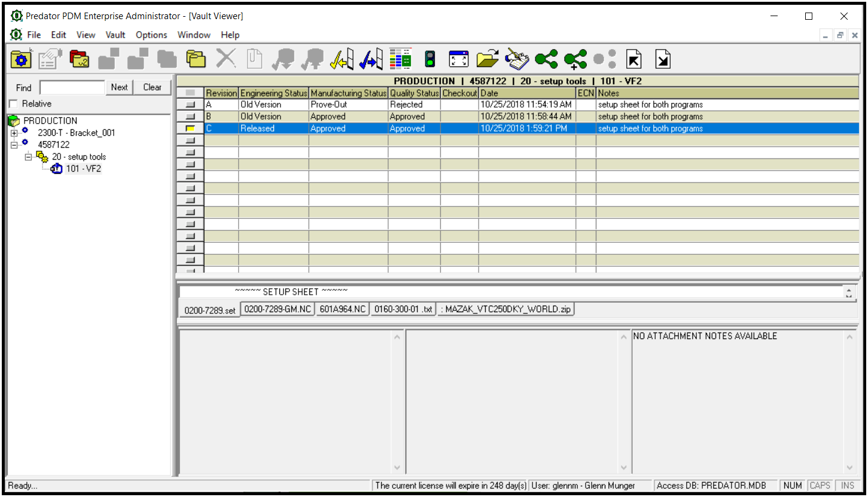Click the NO ATTACHMENT NOTES AVAILABLE text
Image resolution: width=868 pixels, height=497 pixels.
[705, 336]
